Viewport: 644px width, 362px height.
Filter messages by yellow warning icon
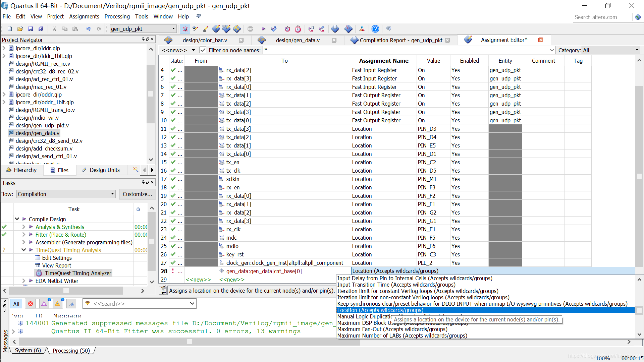click(57, 304)
